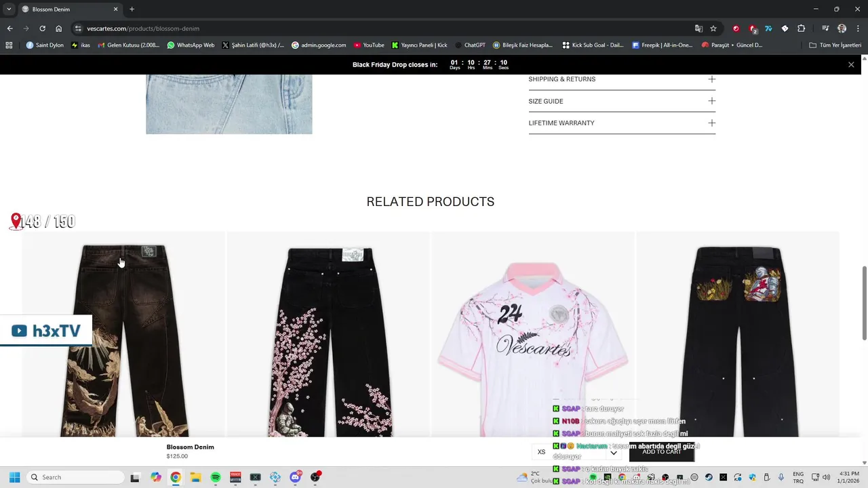Click the microphone icon in system tray
The width and height of the screenshot is (868, 488).
point(781,477)
